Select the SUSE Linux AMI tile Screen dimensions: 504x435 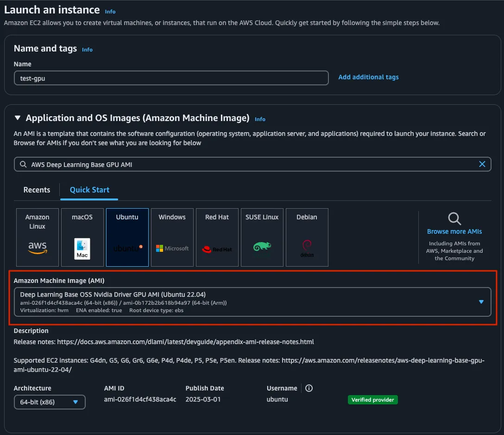[262, 237]
